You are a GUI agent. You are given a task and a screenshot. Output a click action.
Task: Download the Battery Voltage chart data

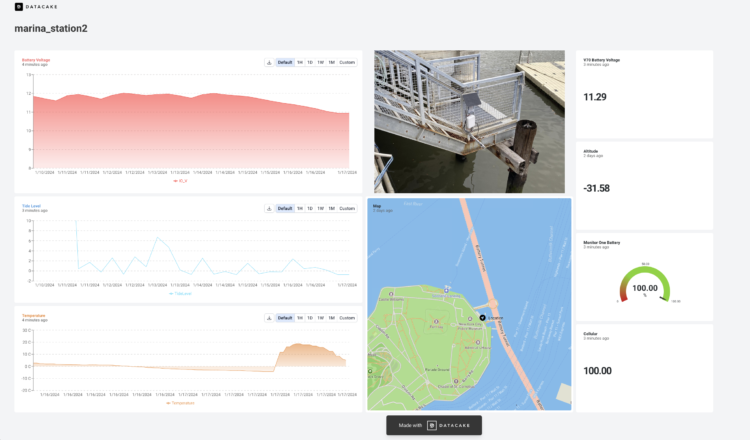coord(269,63)
